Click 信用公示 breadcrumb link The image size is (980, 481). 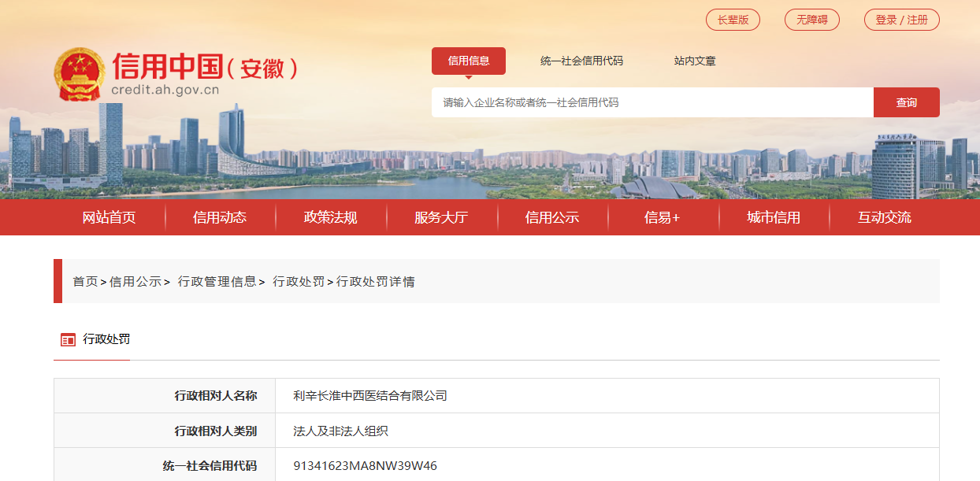click(135, 281)
